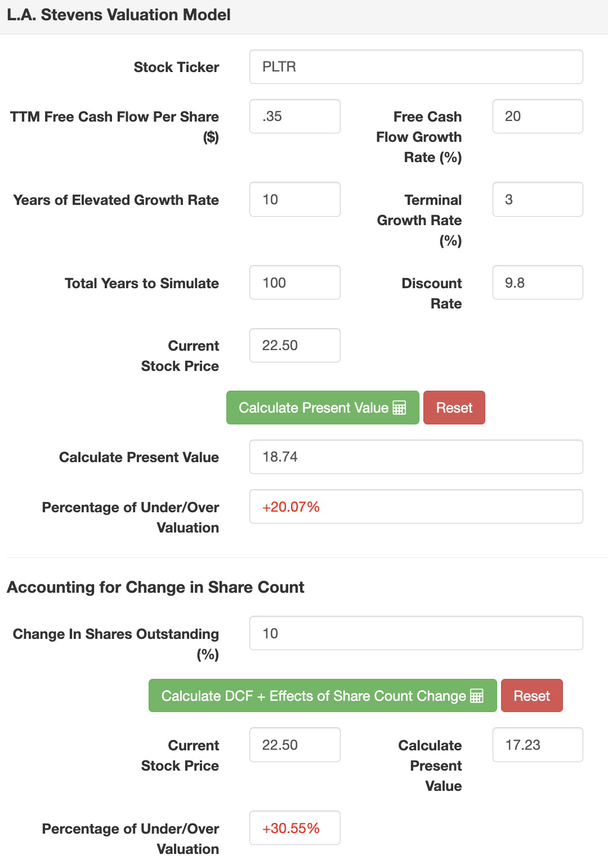Click Current Stock Price field in share count section
Screen dimensions: 608x868
[x=294, y=745]
